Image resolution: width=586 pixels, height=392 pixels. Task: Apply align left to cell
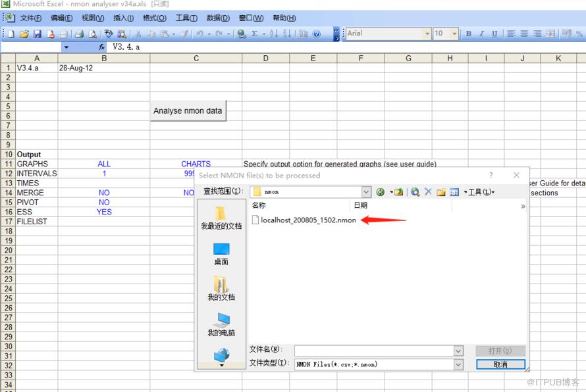point(511,34)
